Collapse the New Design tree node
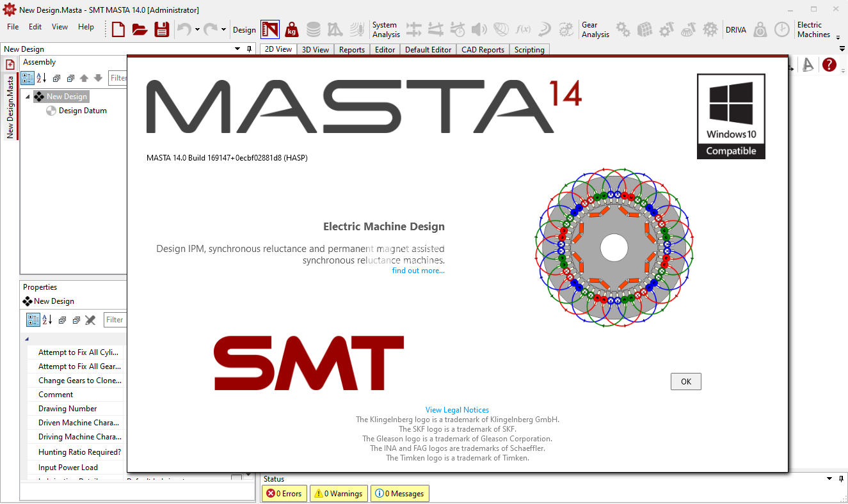Screen dimensions: 848x504 (x=28, y=97)
